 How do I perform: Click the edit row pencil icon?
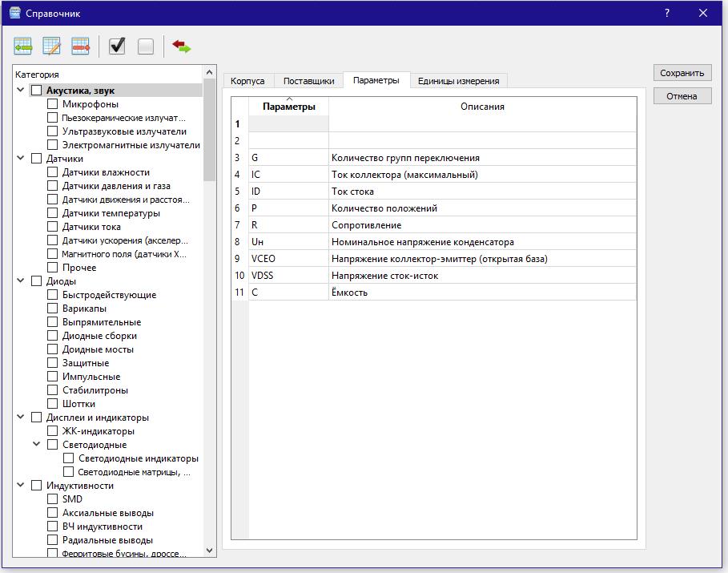pyautogui.click(x=51, y=46)
